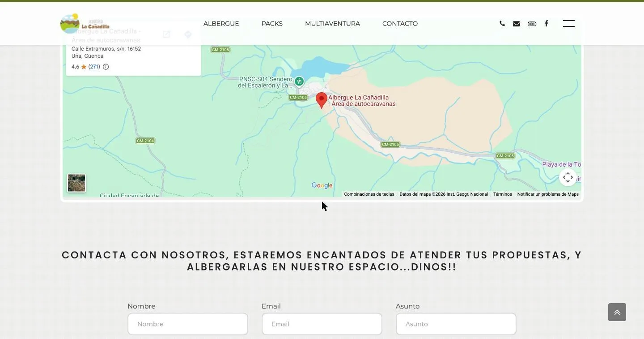
Task: Click "Datos del mapa ©2026 Inst. Geogr. Nacional"
Action: click(444, 194)
